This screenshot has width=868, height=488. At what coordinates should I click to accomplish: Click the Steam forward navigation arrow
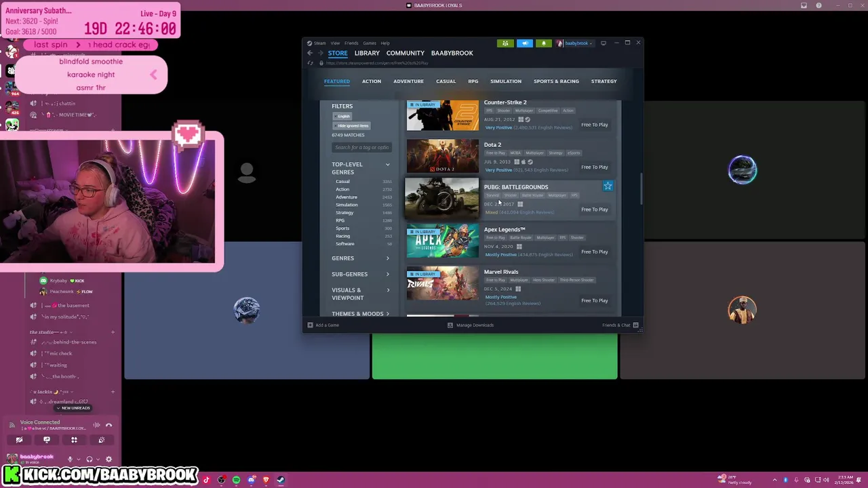(319, 53)
